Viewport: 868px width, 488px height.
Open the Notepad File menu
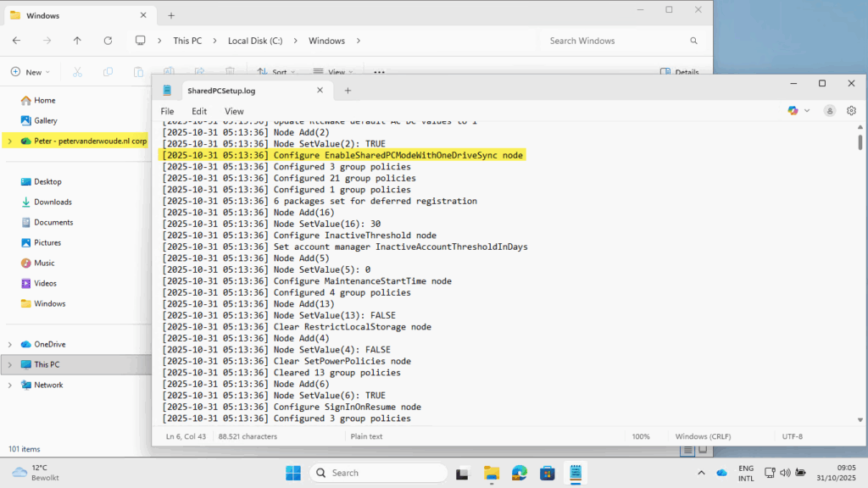pos(168,111)
